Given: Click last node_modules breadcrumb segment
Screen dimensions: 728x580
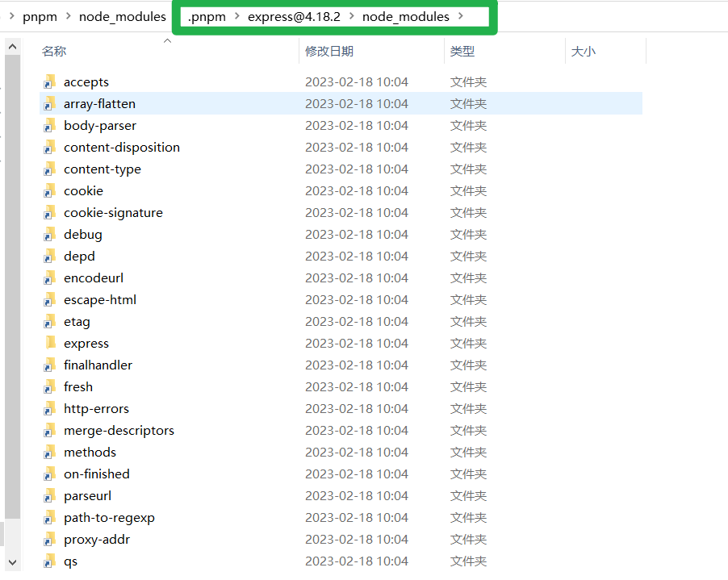Looking at the screenshot, I should coord(406,17).
